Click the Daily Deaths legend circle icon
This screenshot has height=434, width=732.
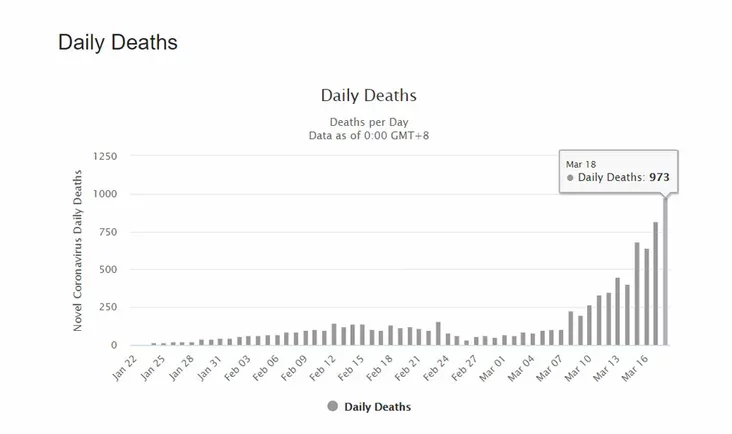coord(333,407)
